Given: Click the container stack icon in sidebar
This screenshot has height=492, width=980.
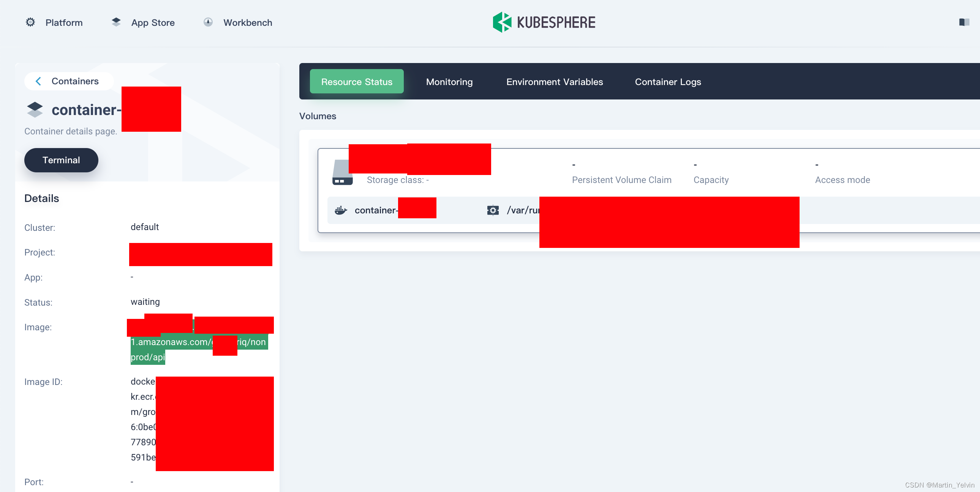Looking at the screenshot, I should (x=34, y=110).
